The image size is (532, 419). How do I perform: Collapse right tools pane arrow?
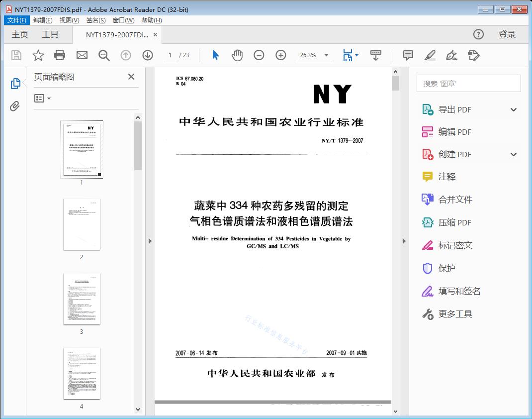[x=404, y=241]
